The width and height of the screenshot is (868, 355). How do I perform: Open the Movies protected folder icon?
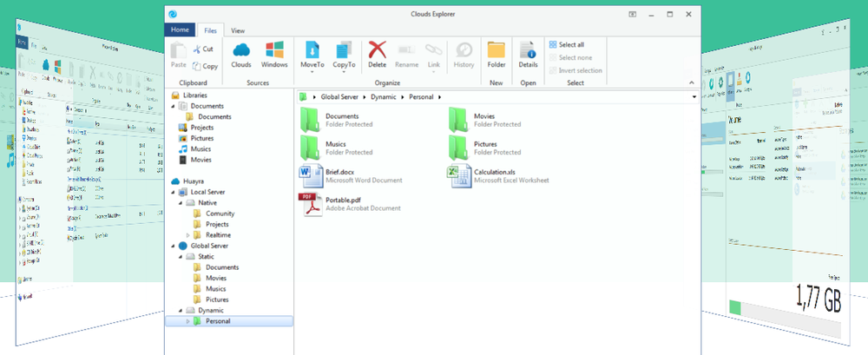click(x=458, y=120)
